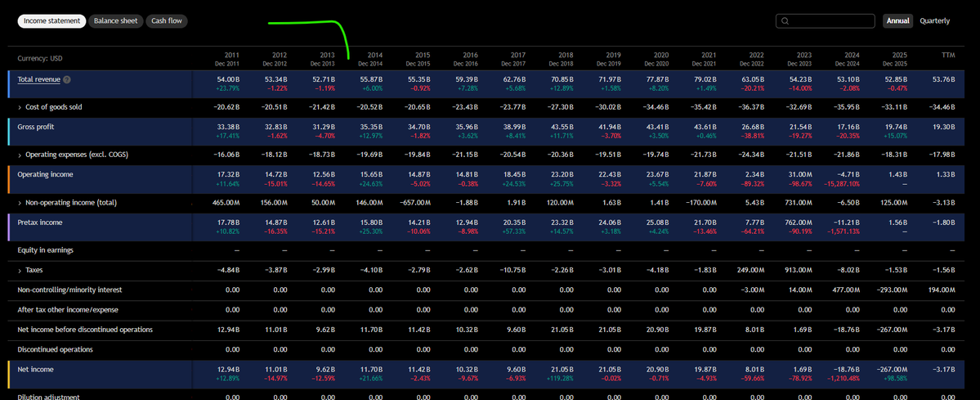The image size is (980, 400).
Task: Click the 12.94 B net income 2011 cell
Action: click(x=228, y=370)
